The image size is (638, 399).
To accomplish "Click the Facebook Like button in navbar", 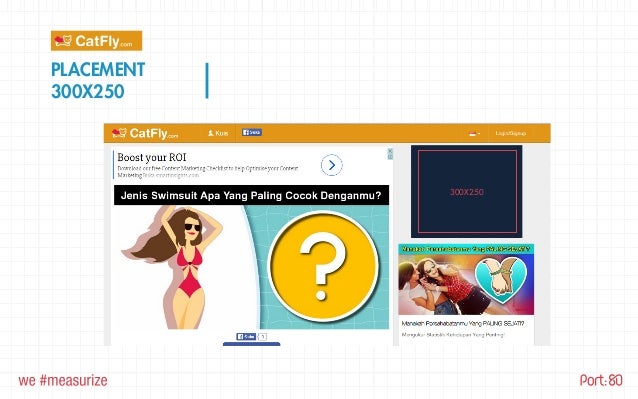I will click(x=252, y=132).
